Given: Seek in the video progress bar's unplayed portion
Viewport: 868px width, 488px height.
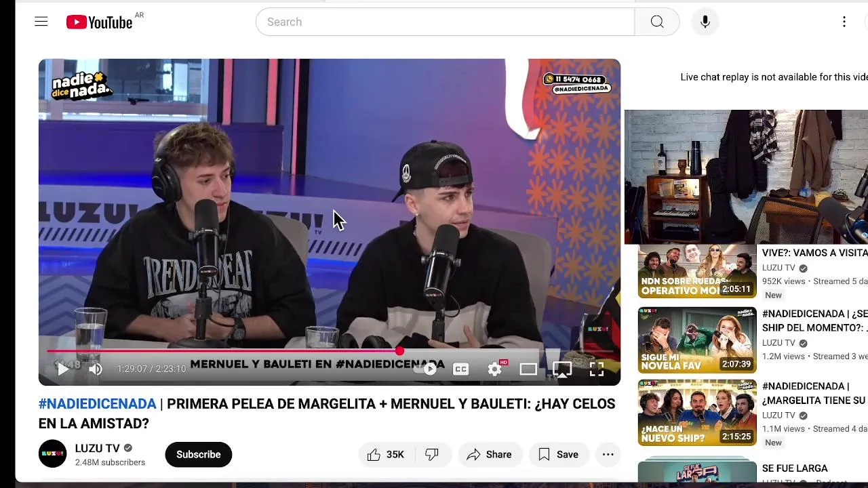Looking at the screenshot, I should tap(507, 351).
